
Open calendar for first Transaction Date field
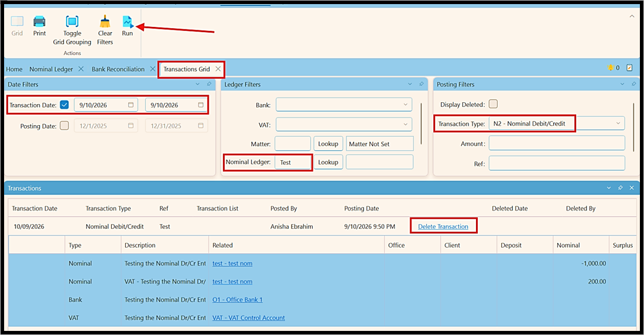coord(131,105)
